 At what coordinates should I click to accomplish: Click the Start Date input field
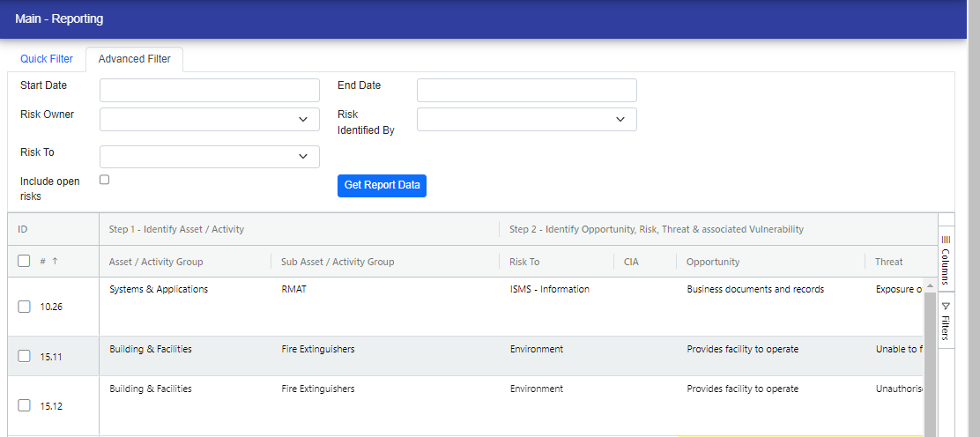209,90
